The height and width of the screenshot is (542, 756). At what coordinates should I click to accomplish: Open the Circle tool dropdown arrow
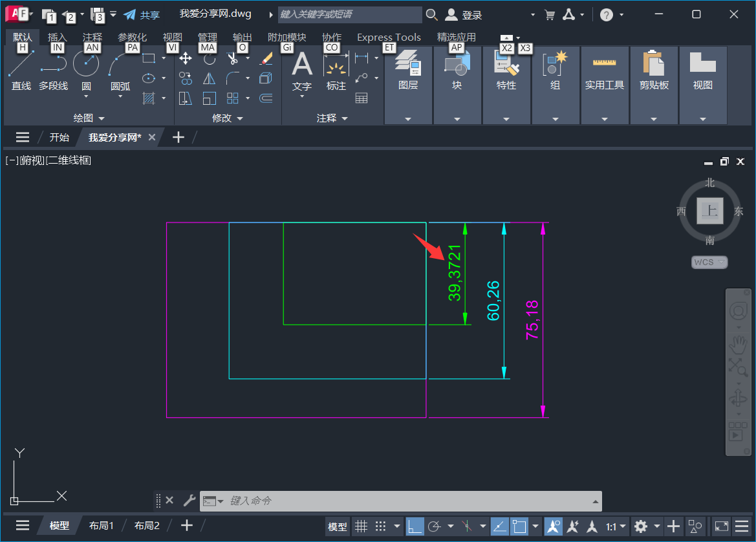click(x=86, y=96)
